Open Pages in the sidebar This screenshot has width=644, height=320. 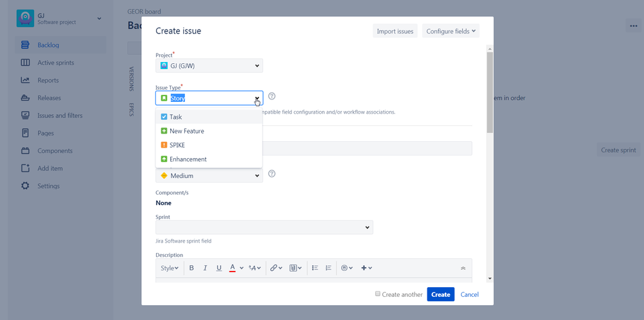point(61,133)
